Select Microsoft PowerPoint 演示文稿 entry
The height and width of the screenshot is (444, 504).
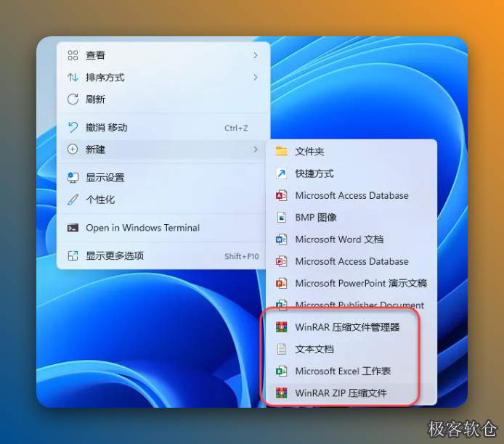coord(351,284)
